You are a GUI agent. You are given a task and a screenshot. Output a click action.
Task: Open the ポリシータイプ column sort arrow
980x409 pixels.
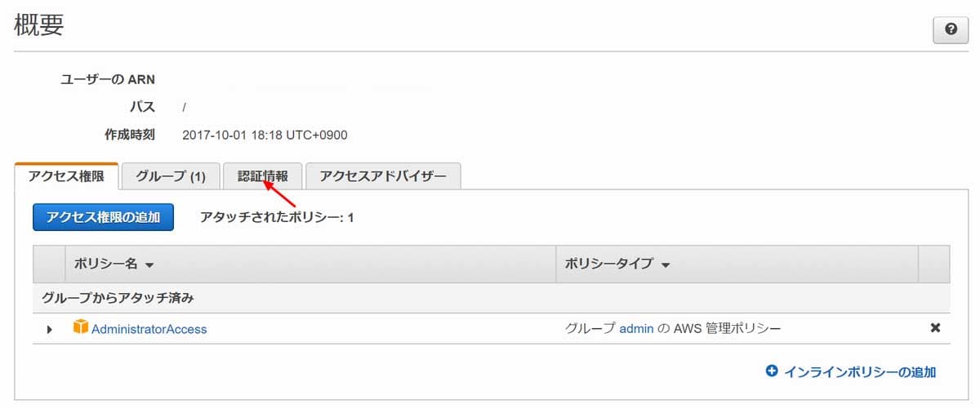tap(666, 265)
